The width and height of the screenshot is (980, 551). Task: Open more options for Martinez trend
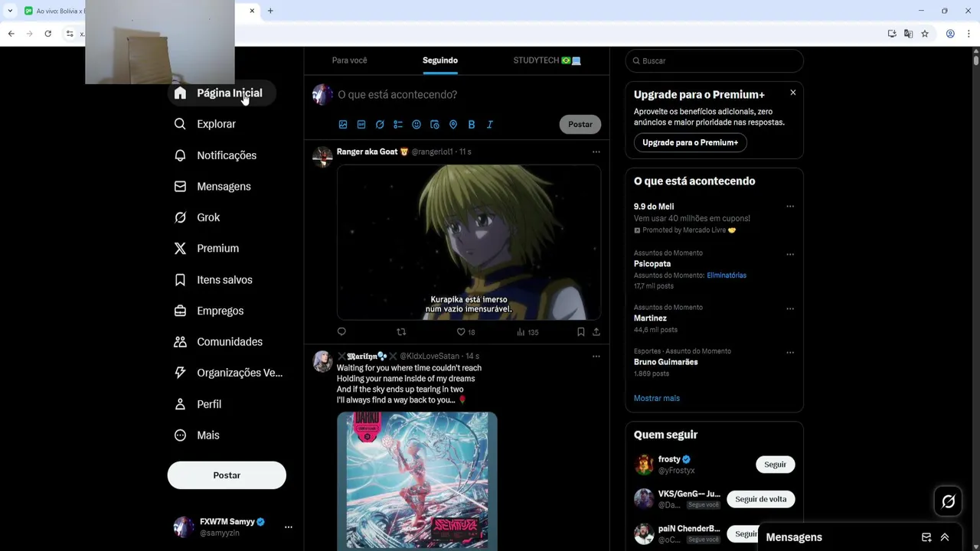click(x=790, y=308)
